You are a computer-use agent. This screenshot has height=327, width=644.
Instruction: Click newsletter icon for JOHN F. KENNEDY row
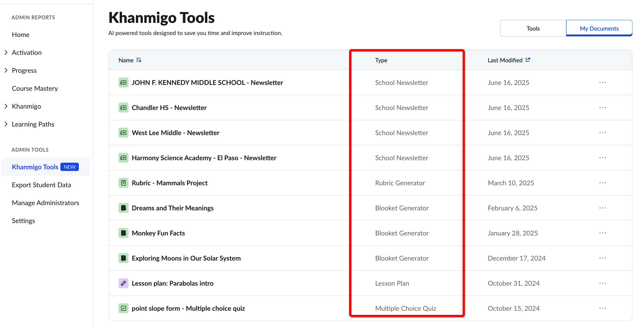[123, 82]
